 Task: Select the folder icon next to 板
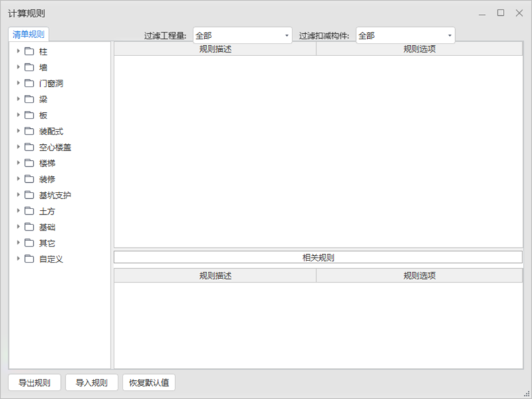click(29, 115)
